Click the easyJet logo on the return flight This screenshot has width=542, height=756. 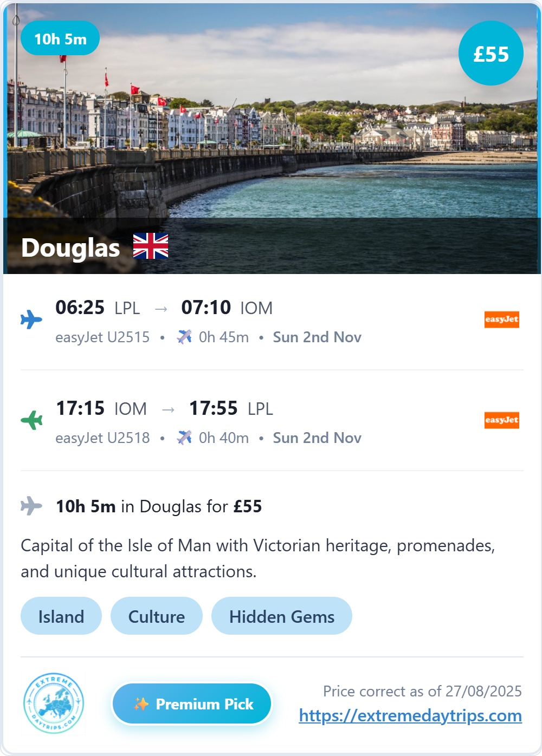coord(501,420)
